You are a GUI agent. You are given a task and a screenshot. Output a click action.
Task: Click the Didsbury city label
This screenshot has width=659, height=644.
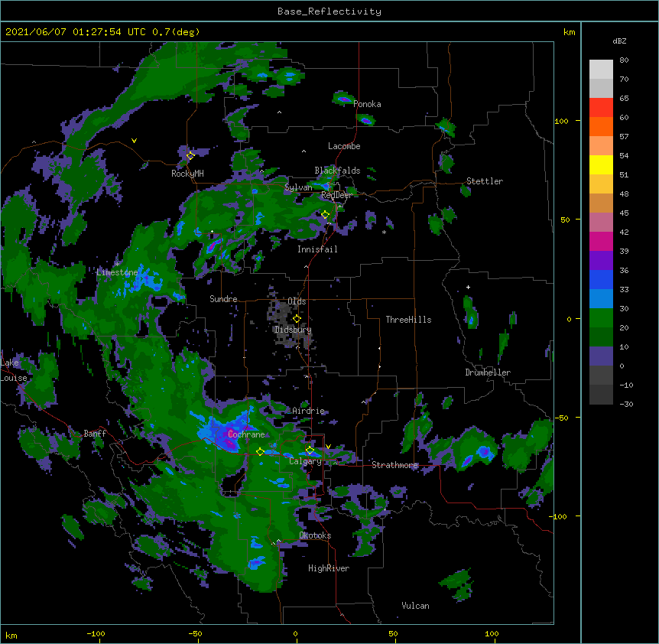pyautogui.click(x=294, y=330)
